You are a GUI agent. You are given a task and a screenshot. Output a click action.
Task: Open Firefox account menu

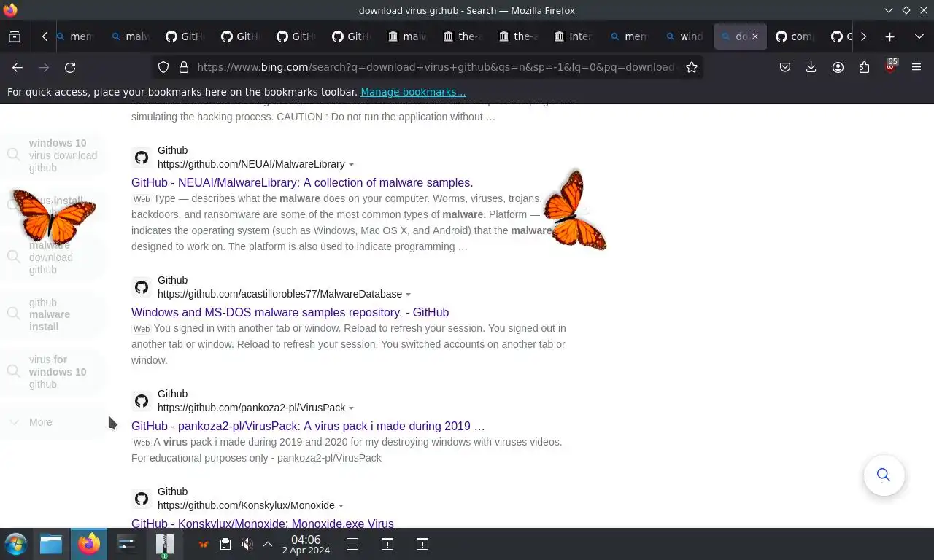coord(838,67)
